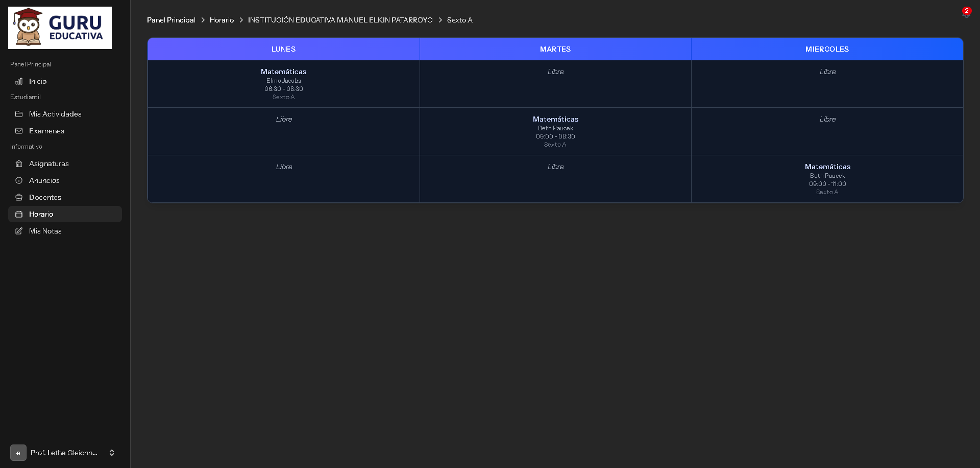Click the Examenes envelope icon
980x468 pixels.
pos(19,131)
